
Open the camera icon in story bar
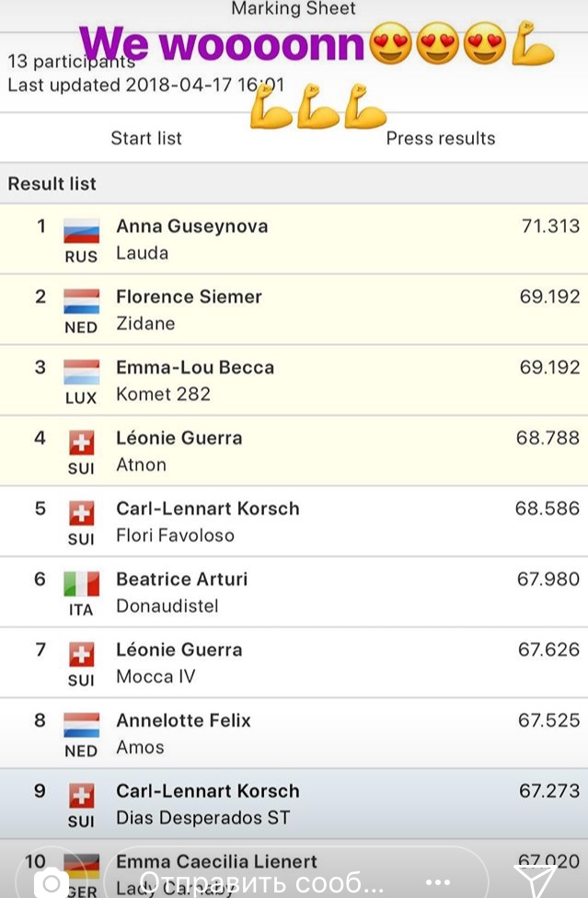point(51,881)
